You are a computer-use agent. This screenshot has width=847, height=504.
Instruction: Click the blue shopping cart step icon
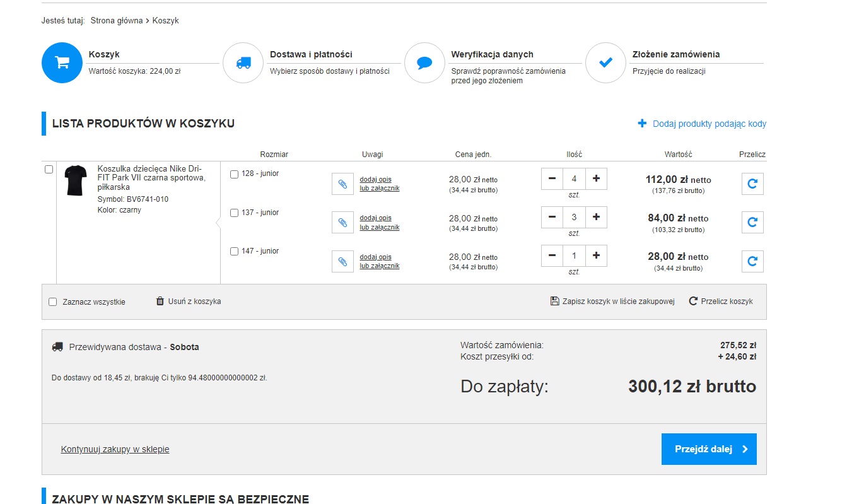pyautogui.click(x=62, y=62)
